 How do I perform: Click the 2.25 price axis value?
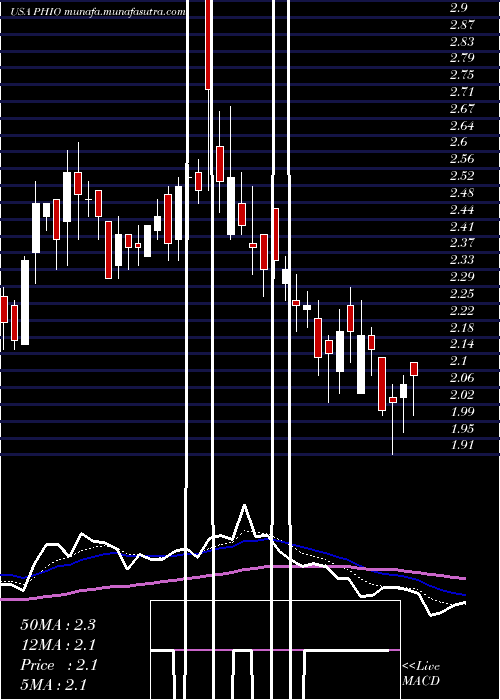tap(462, 294)
